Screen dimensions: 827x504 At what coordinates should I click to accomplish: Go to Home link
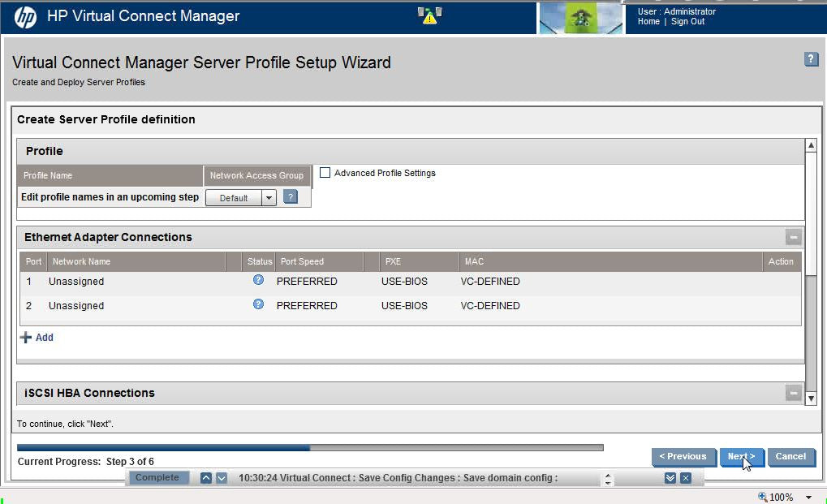click(x=648, y=22)
